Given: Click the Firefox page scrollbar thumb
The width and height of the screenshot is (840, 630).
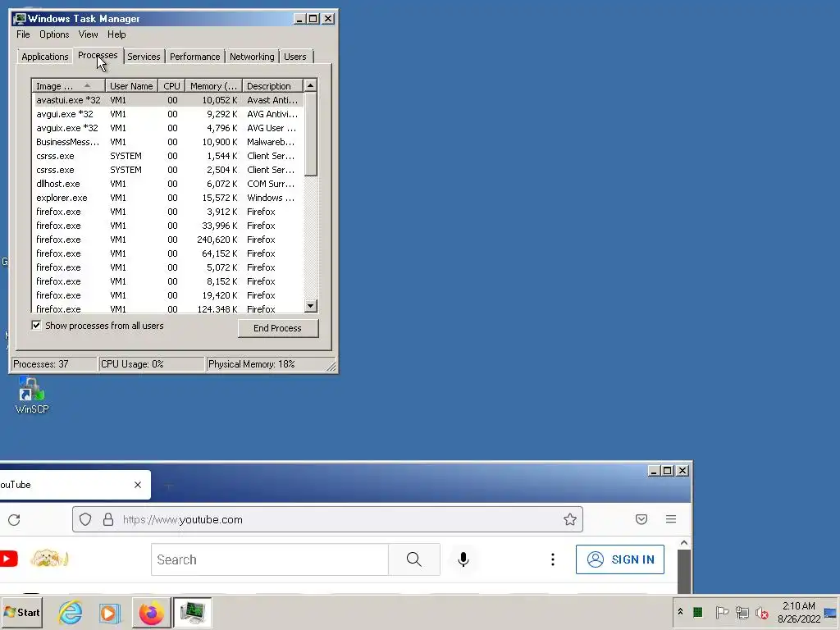Looking at the screenshot, I should 683,571.
